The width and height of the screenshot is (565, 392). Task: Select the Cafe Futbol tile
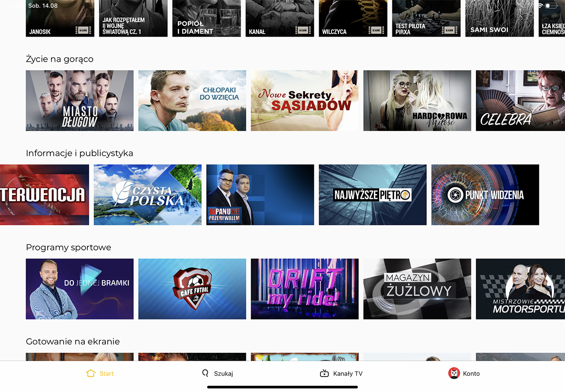[192, 289]
